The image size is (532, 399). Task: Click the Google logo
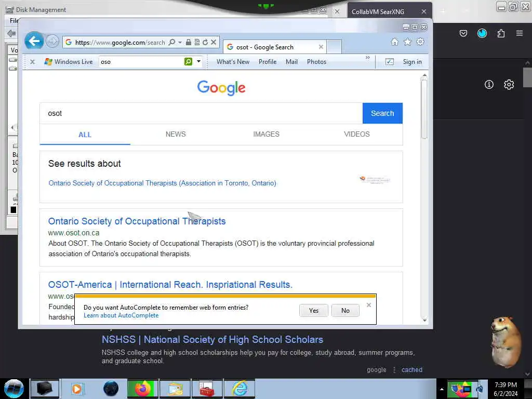(x=221, y=88)
